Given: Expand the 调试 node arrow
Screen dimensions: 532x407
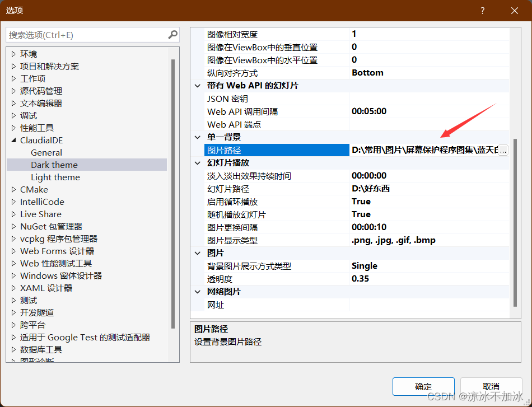Looking at the screenshot, I should (13, 116).
